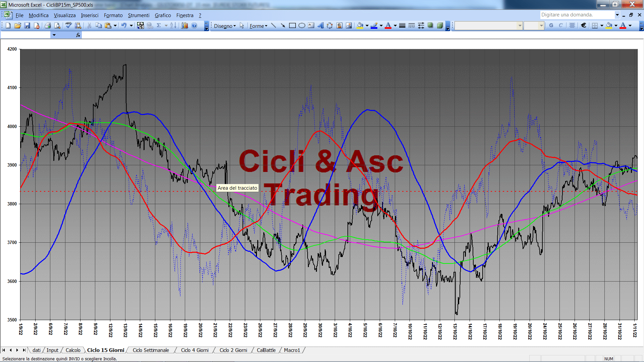Toggle Italic formatting (C button)

click(560, 26)
